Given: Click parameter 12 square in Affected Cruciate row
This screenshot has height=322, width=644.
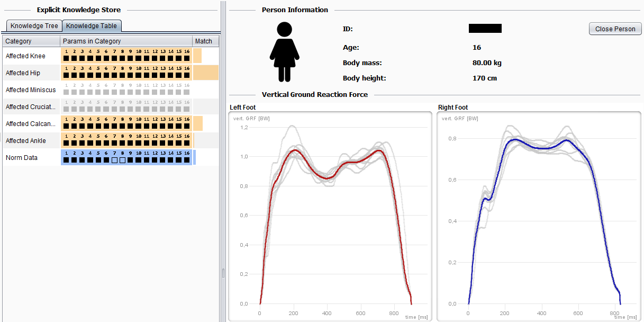Looking at the screenshot, I should (x=155, y=109).
